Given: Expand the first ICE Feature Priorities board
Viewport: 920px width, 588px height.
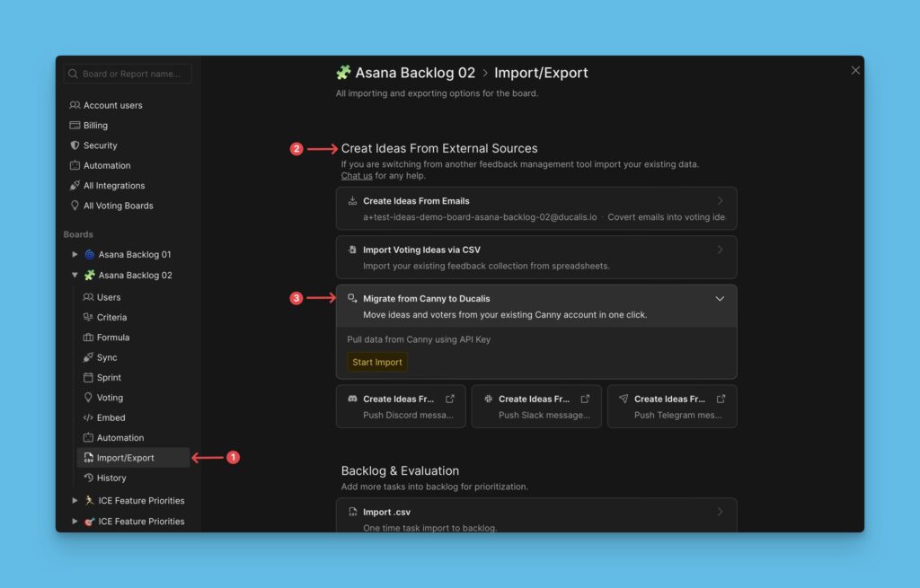Looking at the screenshot, I should (x=75, y=501).
